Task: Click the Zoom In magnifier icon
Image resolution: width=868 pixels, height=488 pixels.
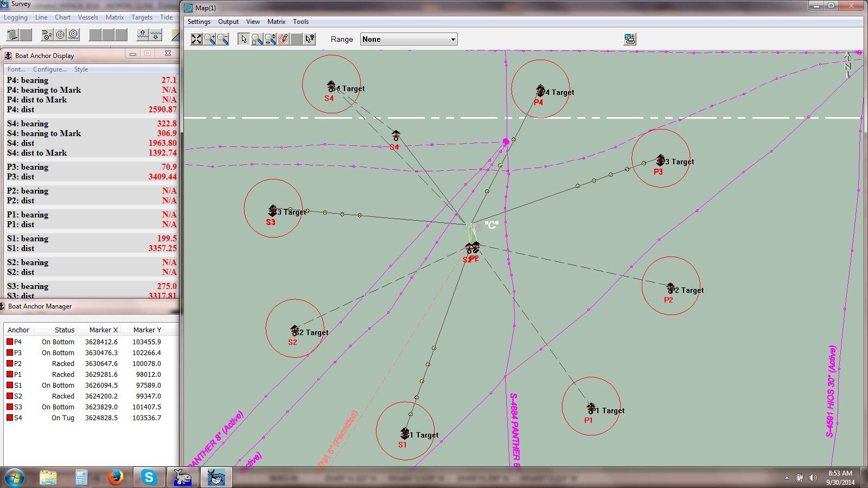Action: [x=209, y=39]
